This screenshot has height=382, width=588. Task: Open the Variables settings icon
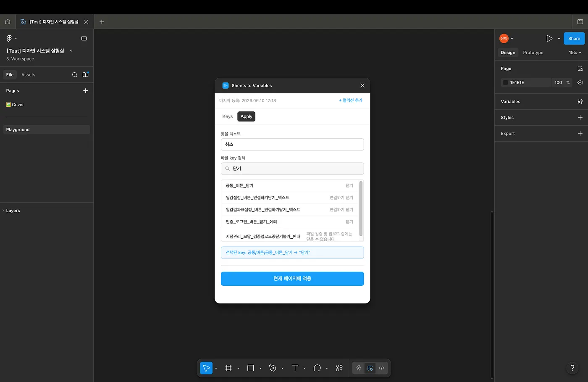(x=580, y=102)
